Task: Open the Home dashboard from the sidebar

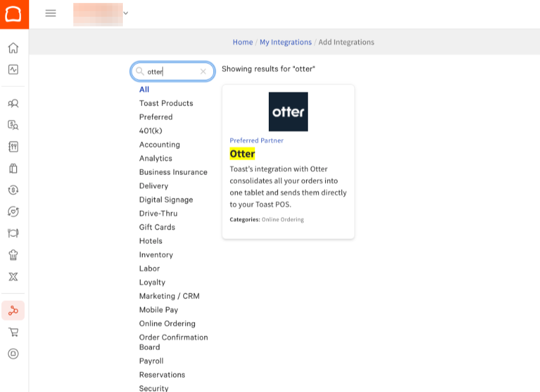Action: (13, 48)
